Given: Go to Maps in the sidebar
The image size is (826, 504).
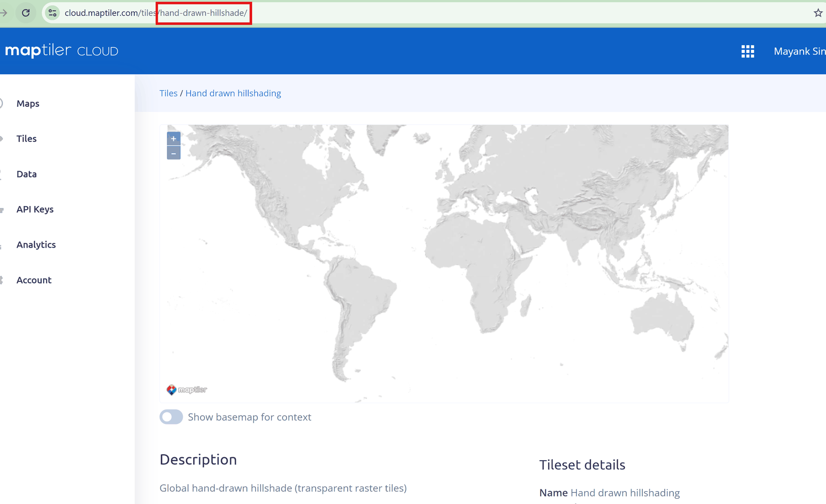Looking at the screenshot, I should point(28,103).
